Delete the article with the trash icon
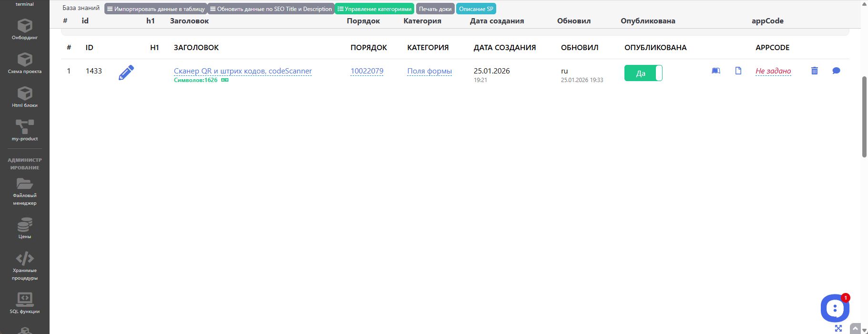Image resolution: width=868 pixels, height=334 pixels. (x=814, y=71)
